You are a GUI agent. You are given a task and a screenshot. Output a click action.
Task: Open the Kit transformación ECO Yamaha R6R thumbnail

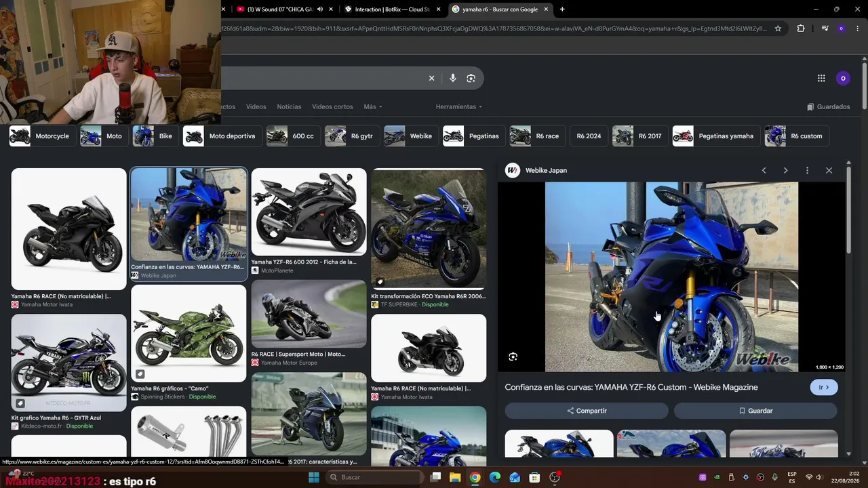[x=429, y=229]
